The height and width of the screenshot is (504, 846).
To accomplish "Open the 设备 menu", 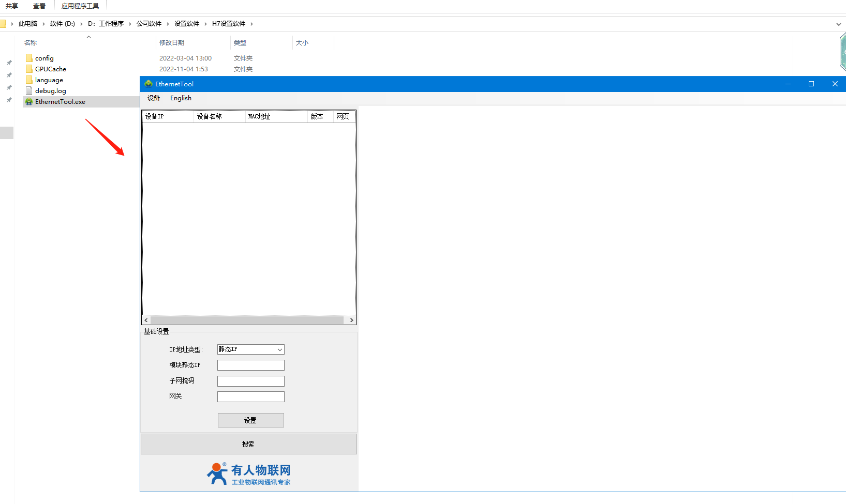I will click(x=154, y=98).
